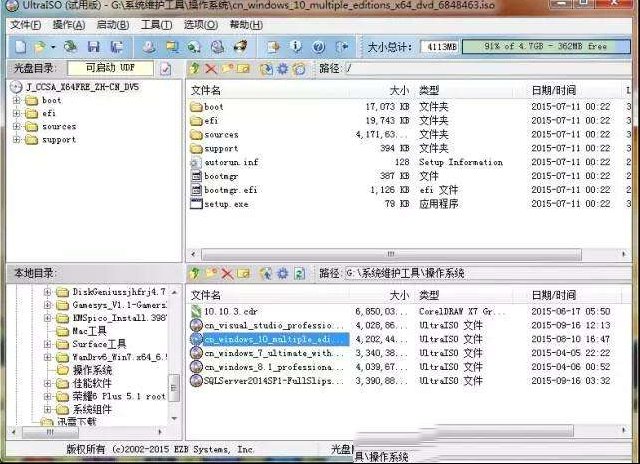Screen dimensions: 640x464
Task: Click New Folder icon in local directory toolbar
Action: point(211,273)
